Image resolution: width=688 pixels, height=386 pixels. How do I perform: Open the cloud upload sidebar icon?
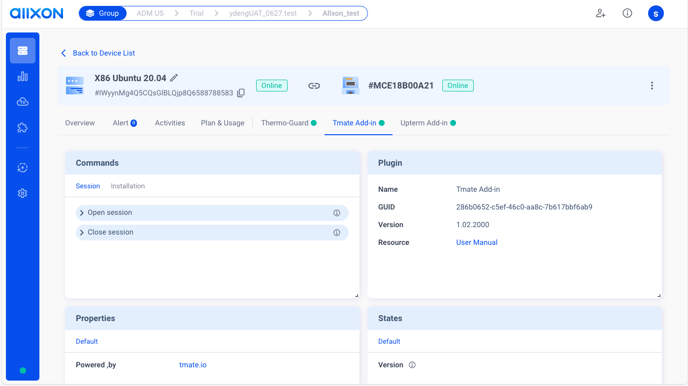[22, 102]
